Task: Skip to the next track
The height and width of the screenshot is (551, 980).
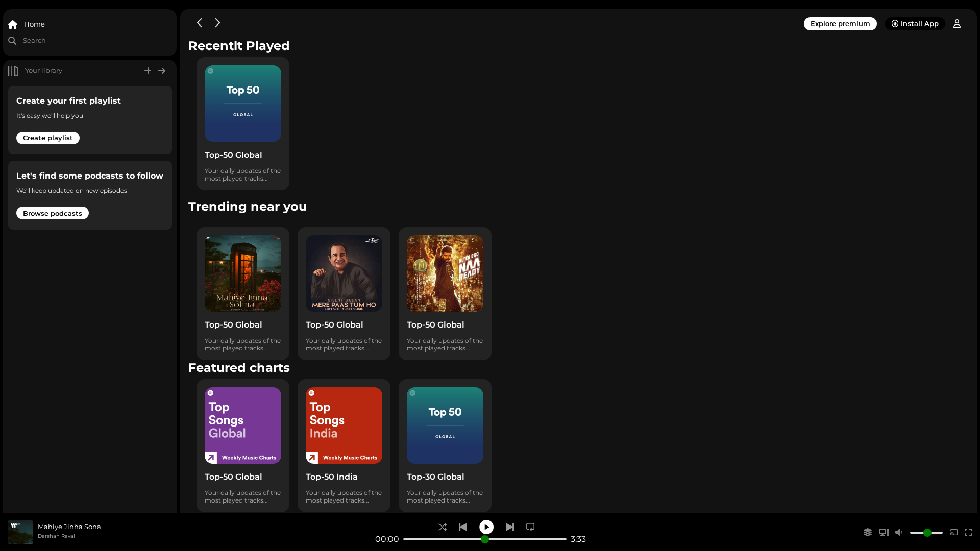Action: point(510,527)
